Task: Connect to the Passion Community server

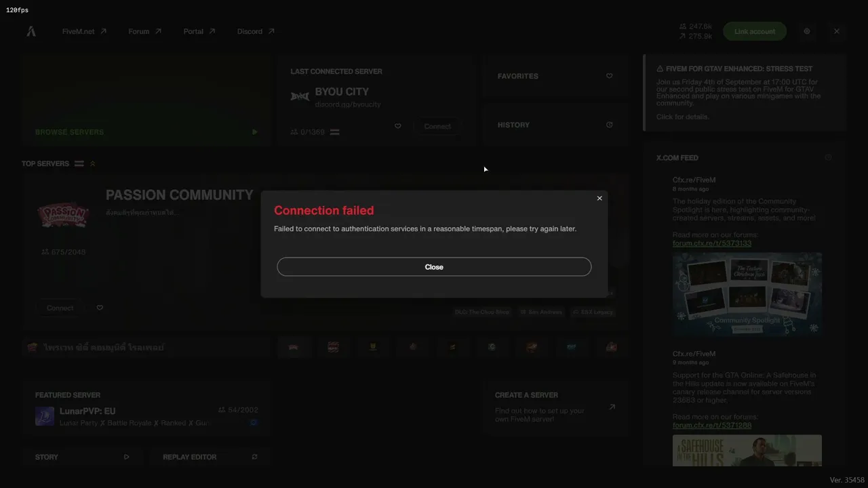Action: [60, 308]
